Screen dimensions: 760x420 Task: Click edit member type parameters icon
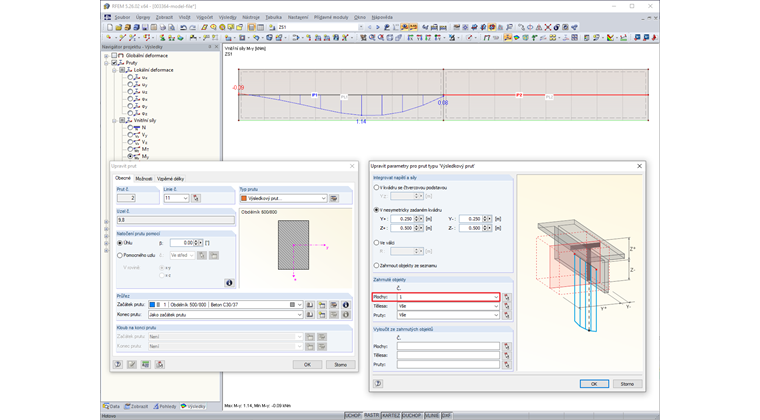(334, 198)
